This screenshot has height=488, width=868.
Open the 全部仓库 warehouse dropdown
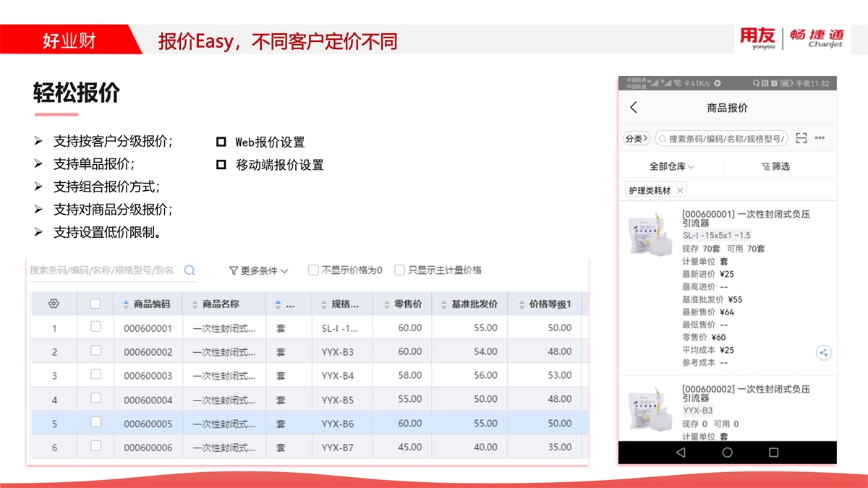point(671,166)
